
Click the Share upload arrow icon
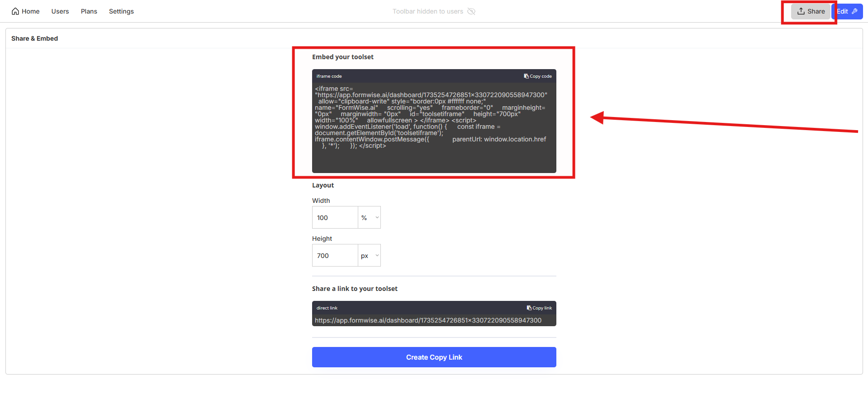pos(801,11)
